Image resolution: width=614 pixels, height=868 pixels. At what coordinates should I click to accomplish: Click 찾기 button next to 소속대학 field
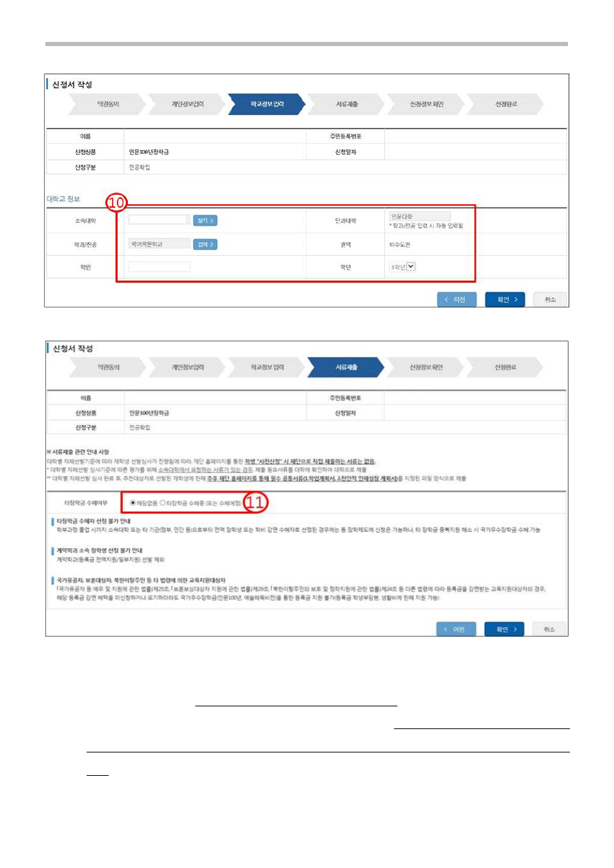(205, 221)
